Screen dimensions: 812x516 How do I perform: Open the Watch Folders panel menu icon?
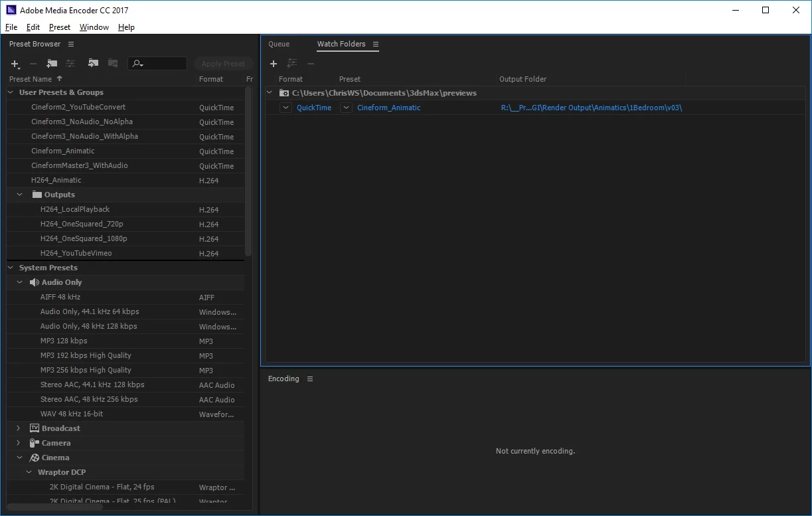click(x=376, y=44)
